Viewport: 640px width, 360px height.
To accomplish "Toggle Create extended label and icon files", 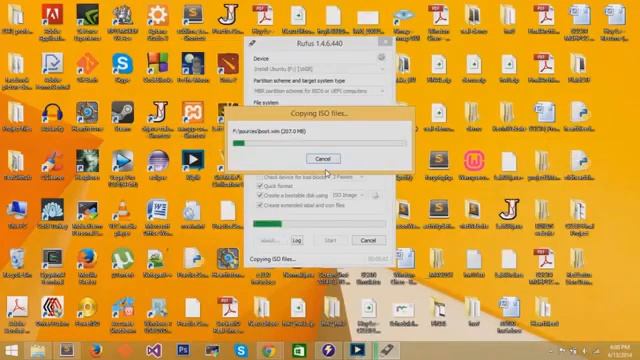I will pos(260,205).
